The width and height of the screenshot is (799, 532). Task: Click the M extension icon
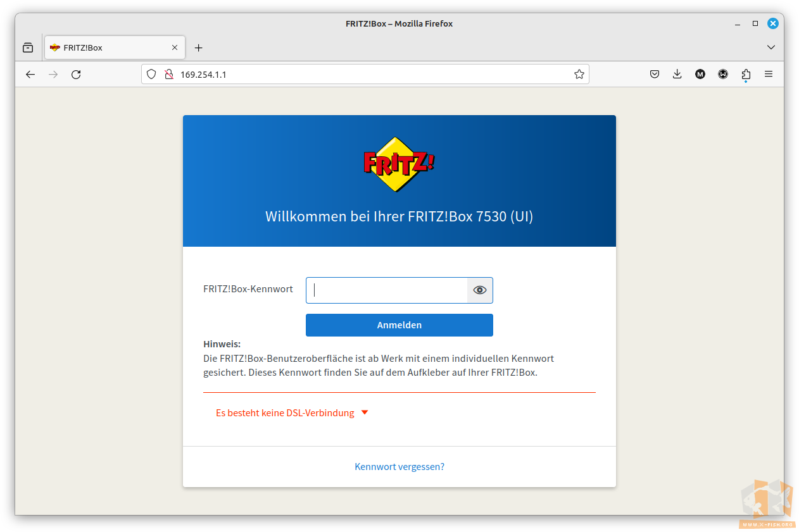(700, 74)
